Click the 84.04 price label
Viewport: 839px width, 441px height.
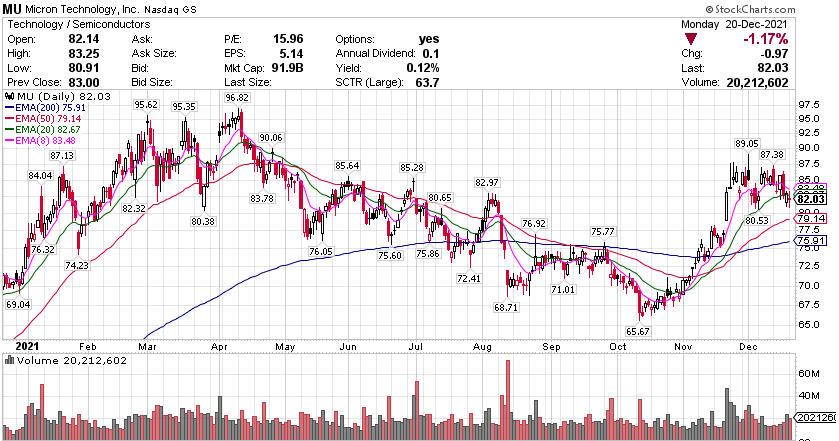41,175
